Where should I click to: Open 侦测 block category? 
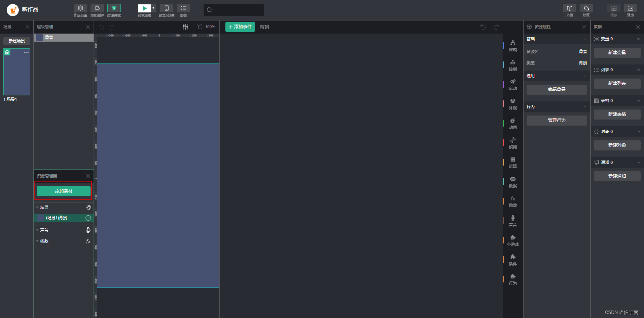point(513,143)
